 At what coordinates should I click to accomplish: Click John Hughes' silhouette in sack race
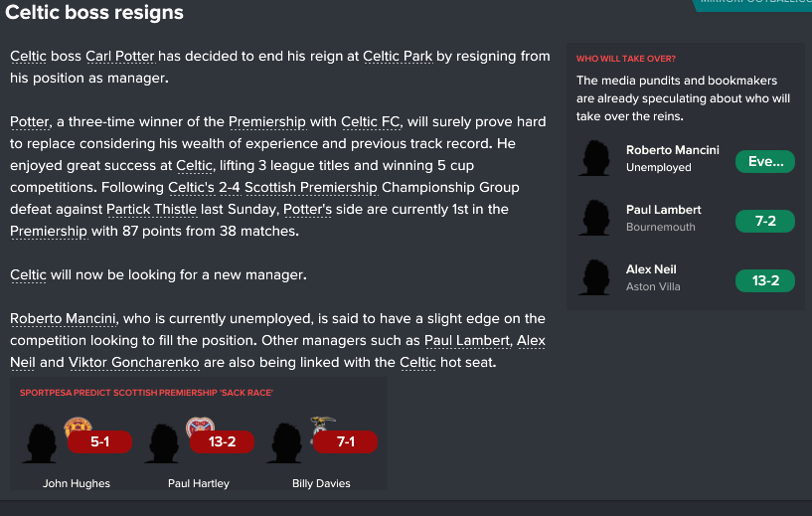(x=40, y=443)
